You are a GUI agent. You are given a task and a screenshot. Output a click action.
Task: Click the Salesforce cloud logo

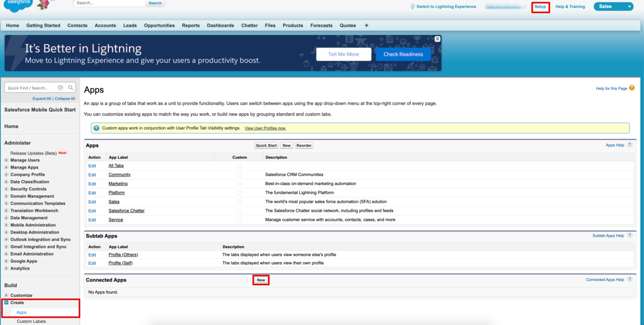[19, 5]
